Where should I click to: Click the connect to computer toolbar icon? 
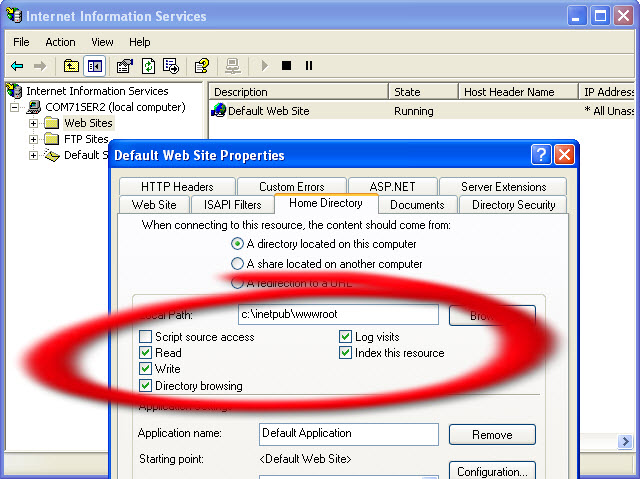233,66
